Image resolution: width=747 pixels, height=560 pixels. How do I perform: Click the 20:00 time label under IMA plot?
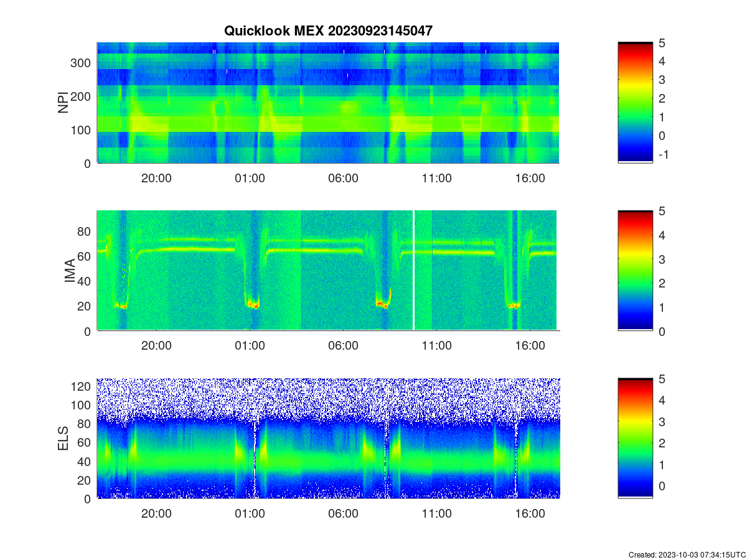[156, 345]
